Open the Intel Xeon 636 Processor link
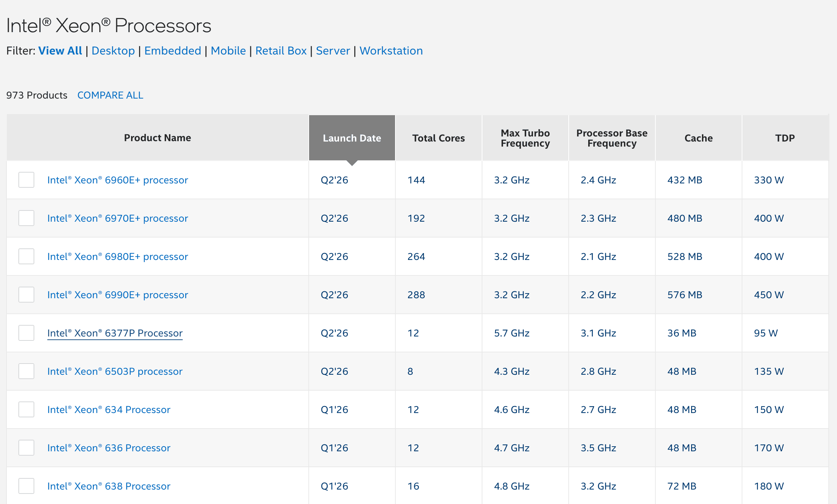 [109, 448]
